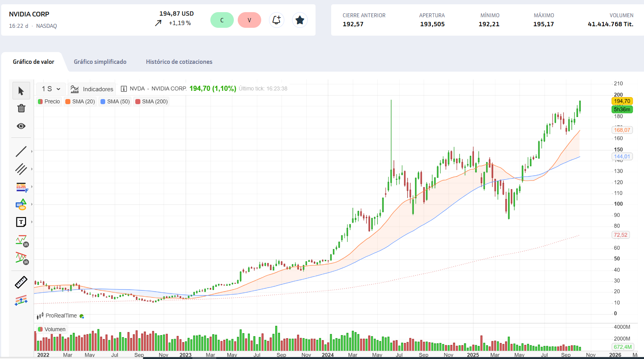This screenshot has width=644, height=359.
Task: Select the trend line drawing tool
Action: (x=21, y=152)
